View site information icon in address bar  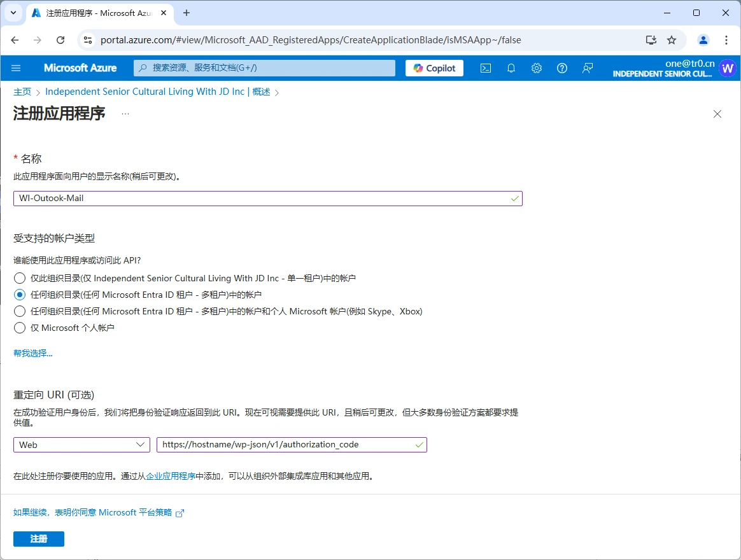pos(88,40)
